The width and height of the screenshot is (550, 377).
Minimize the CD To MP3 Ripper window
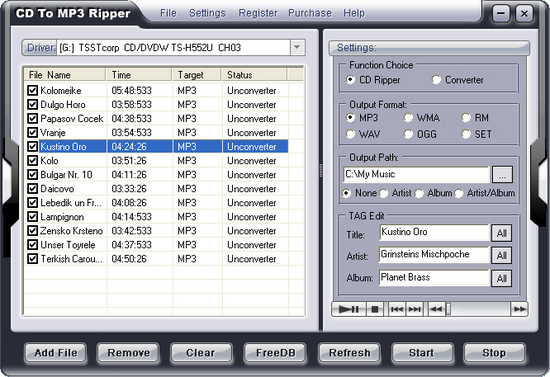(501, 14)
